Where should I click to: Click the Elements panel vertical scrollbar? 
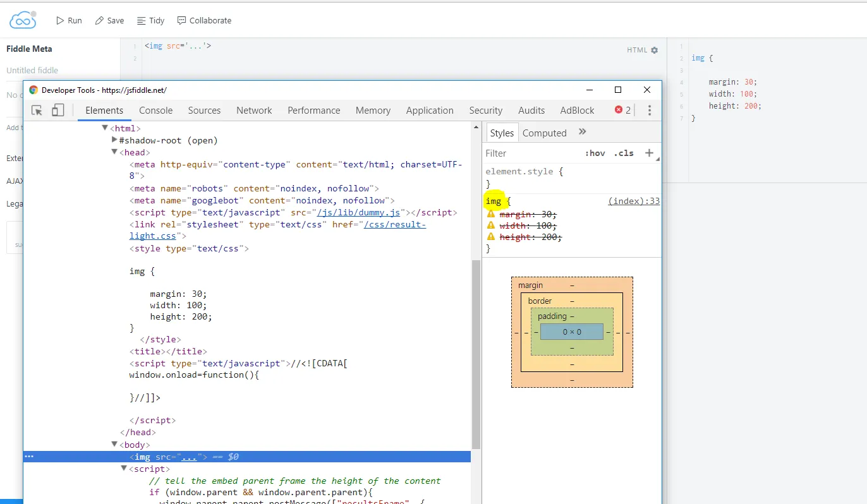tap(476, 354)
